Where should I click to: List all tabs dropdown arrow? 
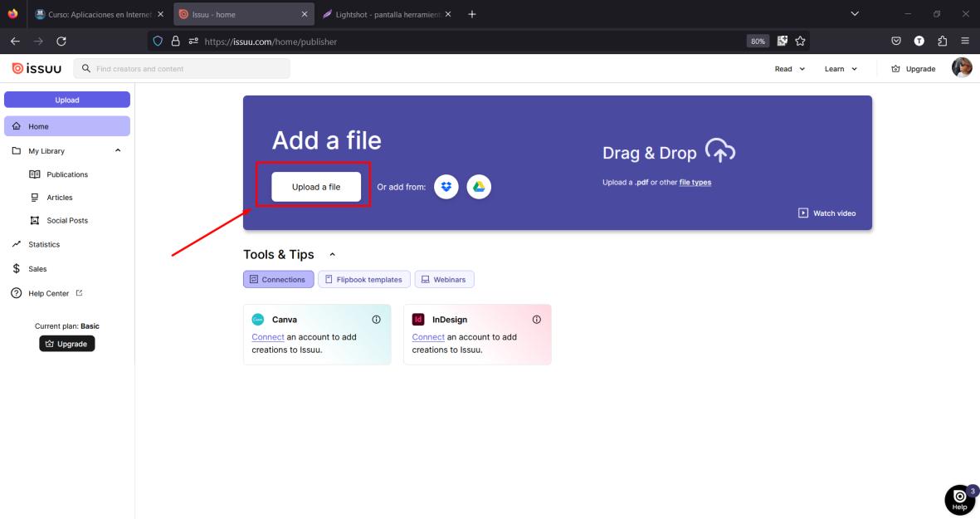tap(855, 14)
